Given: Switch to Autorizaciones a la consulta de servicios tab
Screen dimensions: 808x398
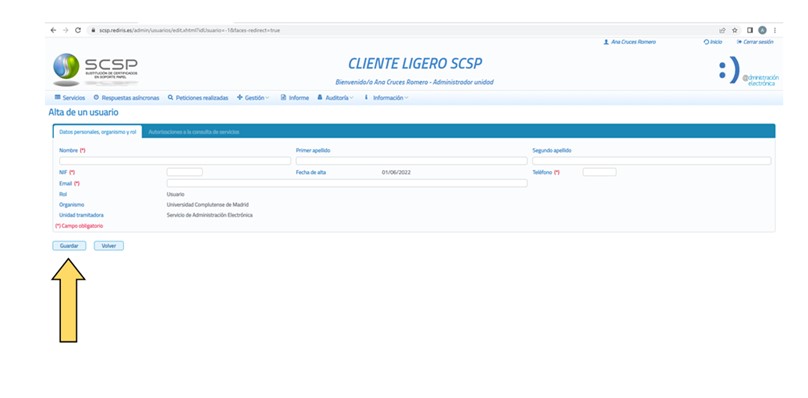Looking at the screenshot, I should 194,132.
